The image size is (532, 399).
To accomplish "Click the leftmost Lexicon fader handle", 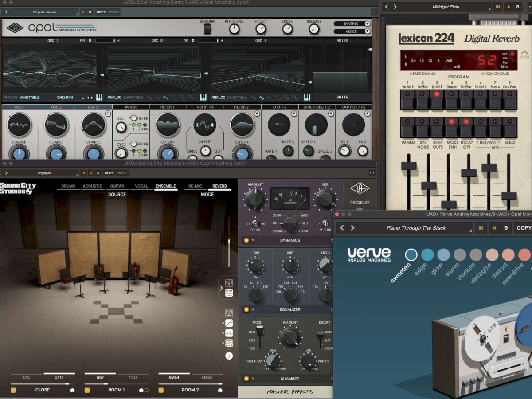I will (x=408, y=166).
